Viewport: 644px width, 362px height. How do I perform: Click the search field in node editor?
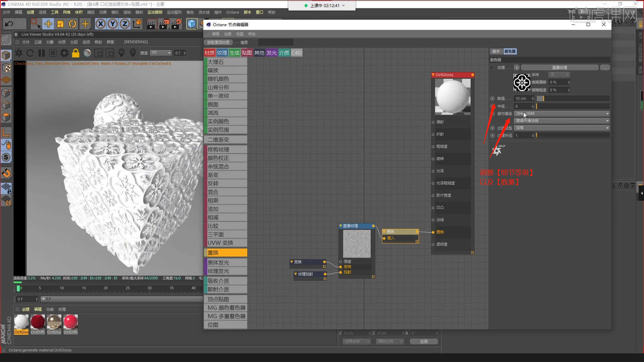[276, 43]
